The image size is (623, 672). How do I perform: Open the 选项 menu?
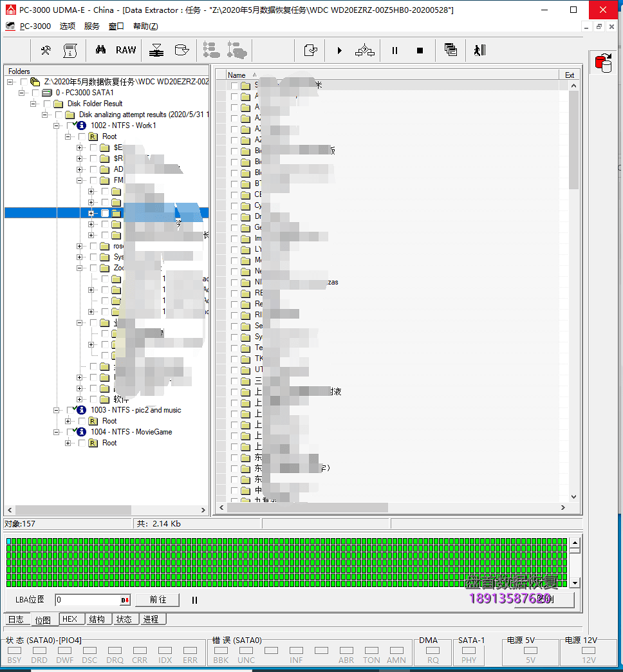pos(68,26)
